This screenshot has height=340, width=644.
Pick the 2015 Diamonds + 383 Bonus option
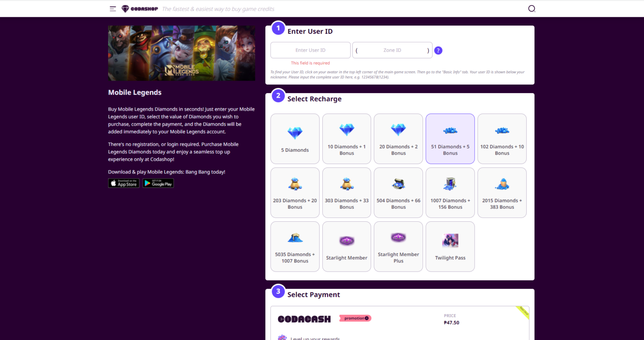[502, 192]
